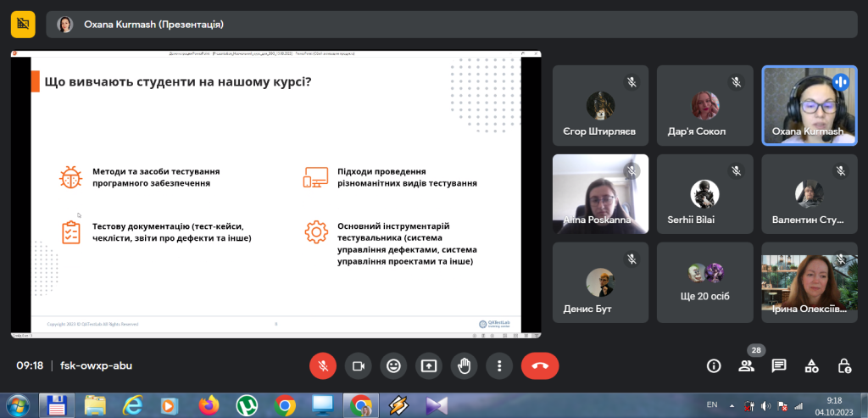Toggle the camera on or off
868x418 pixels.
coord(358,365)
